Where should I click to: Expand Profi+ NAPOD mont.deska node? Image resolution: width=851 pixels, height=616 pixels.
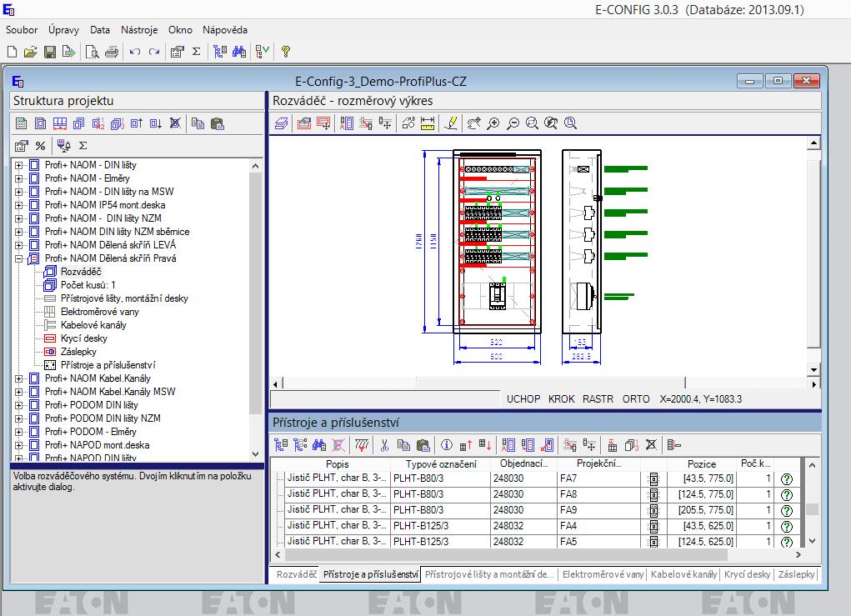coord(19,446)
